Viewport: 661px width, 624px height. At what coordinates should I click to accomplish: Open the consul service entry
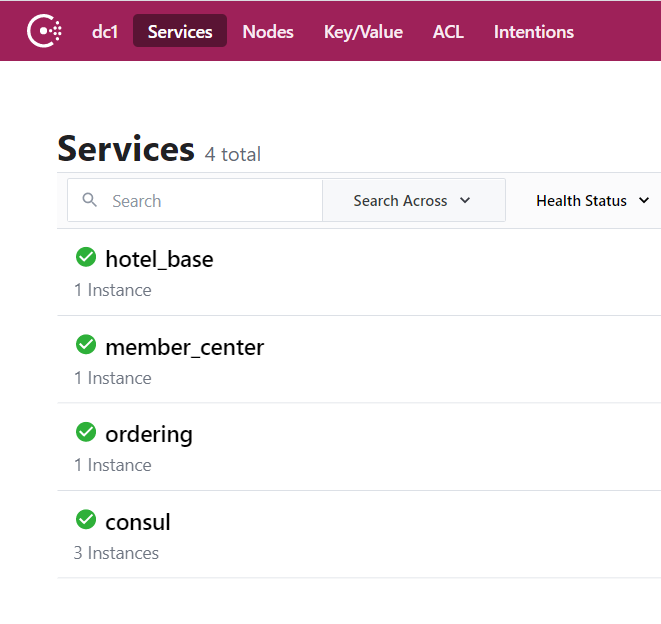(138, 522)
